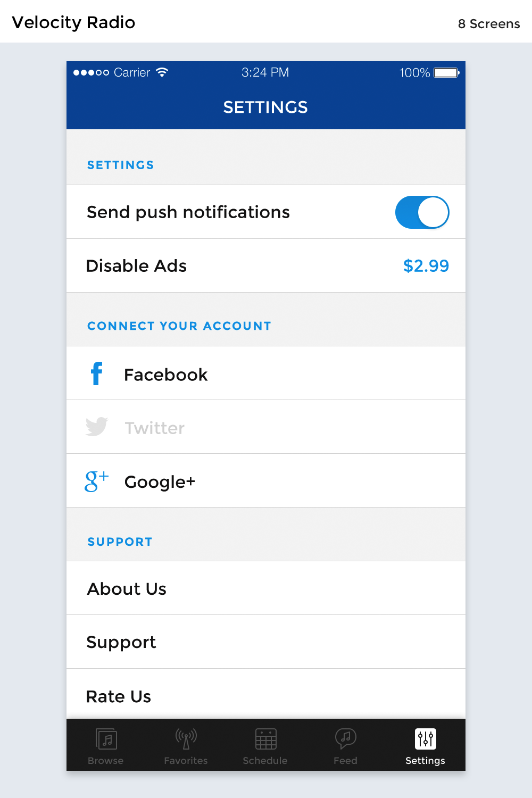The width and height of the screenshot is (532, 798).
Task: Switch to the Browse tab label
Action: 105,761
